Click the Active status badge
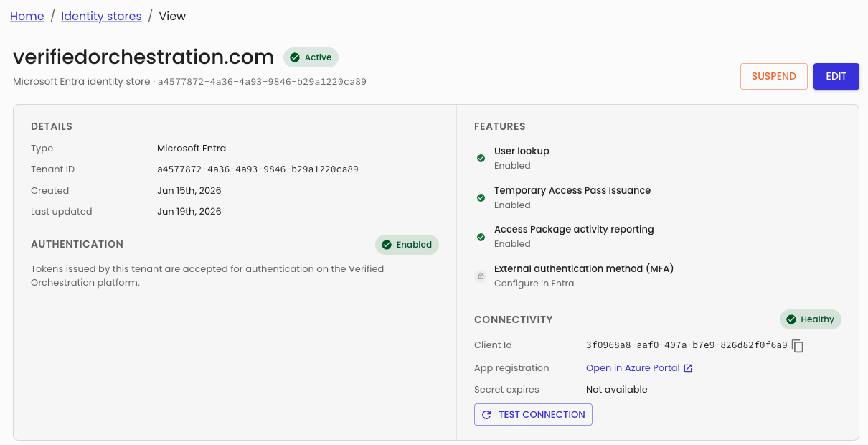This screenshot has width=868, height=445. pyautogui.click(x=311, y=57)
